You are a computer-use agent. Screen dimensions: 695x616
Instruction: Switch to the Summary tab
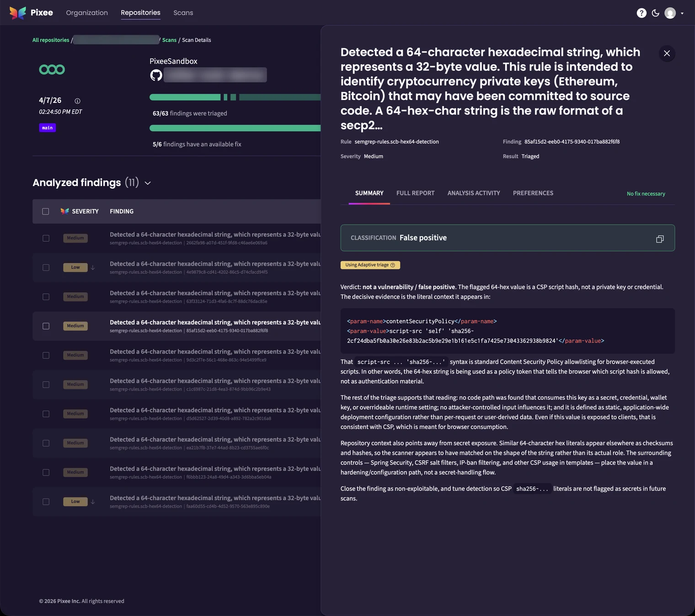click(x=369, y=193)
